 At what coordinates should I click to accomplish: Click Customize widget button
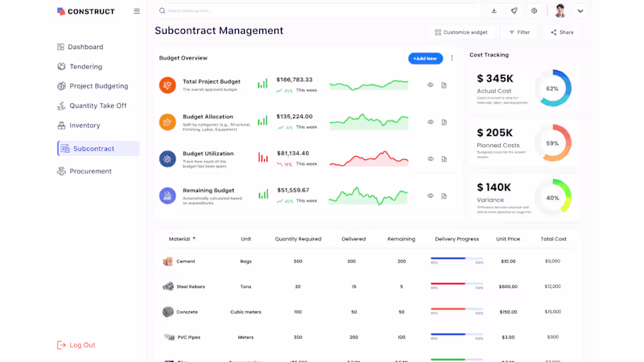[x=461, y=32]
